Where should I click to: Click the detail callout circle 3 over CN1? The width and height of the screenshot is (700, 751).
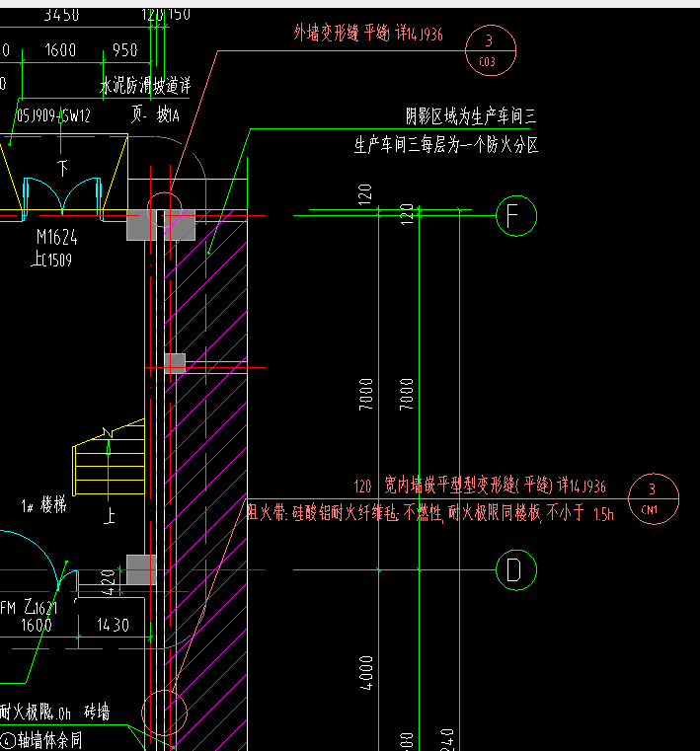pos(654,499)
